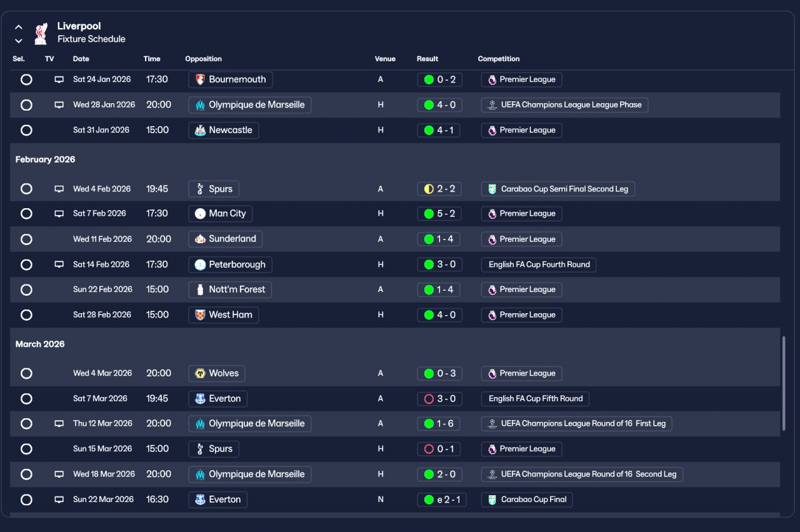The width and height of the screenshot is (800, 532).
Task: Click the Wolves badge icon
Action: click(x=200, y=373)
